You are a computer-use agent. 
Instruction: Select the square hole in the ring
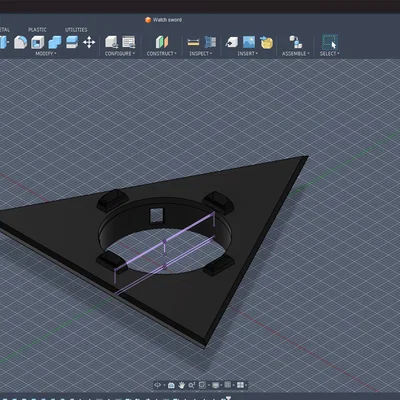tap(156, 215)
